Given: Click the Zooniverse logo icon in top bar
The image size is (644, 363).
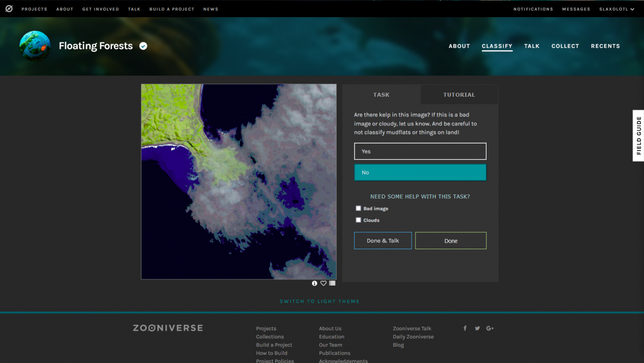Looking at the screenshot, I should pos(9,9).
